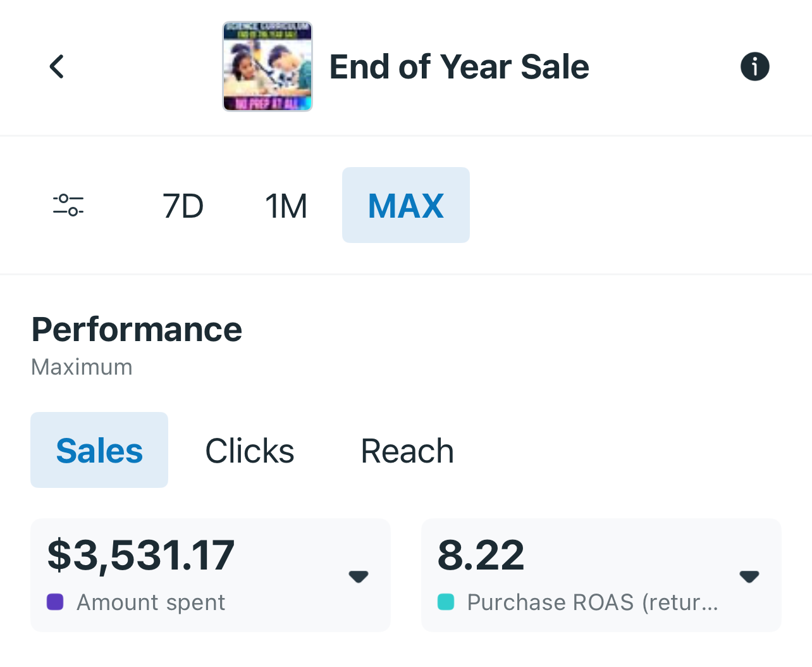Expand the Purchase ROAS metric dropdown arrow

tap(749, 577)
